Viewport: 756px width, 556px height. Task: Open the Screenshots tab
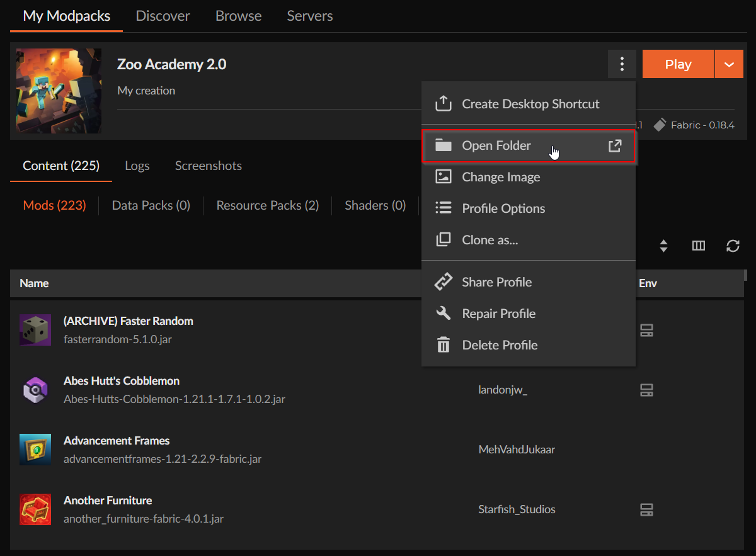[x=208, y=166]
